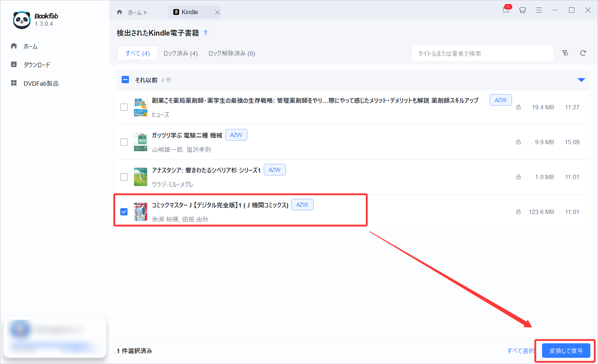Click the コミックマスターJ cover thumbnail

coord(141,212)
